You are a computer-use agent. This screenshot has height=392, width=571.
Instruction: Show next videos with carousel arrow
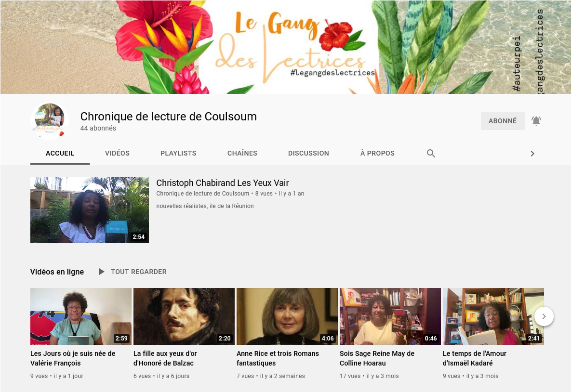[x=544, y=316]
